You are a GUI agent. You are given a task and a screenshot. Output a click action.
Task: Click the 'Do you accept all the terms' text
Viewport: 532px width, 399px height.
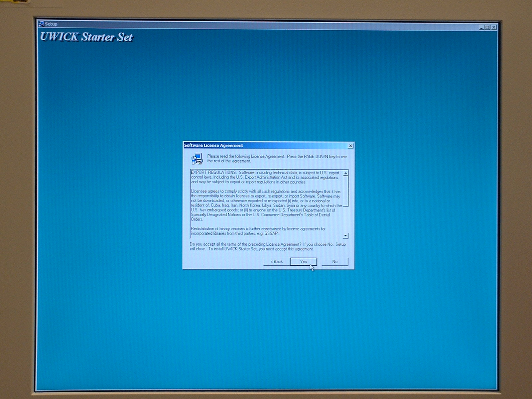(x=267, y=246)
